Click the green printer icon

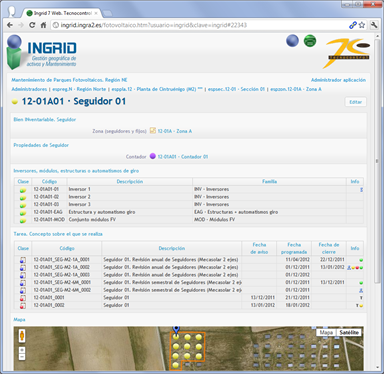(x=310, y=41)
